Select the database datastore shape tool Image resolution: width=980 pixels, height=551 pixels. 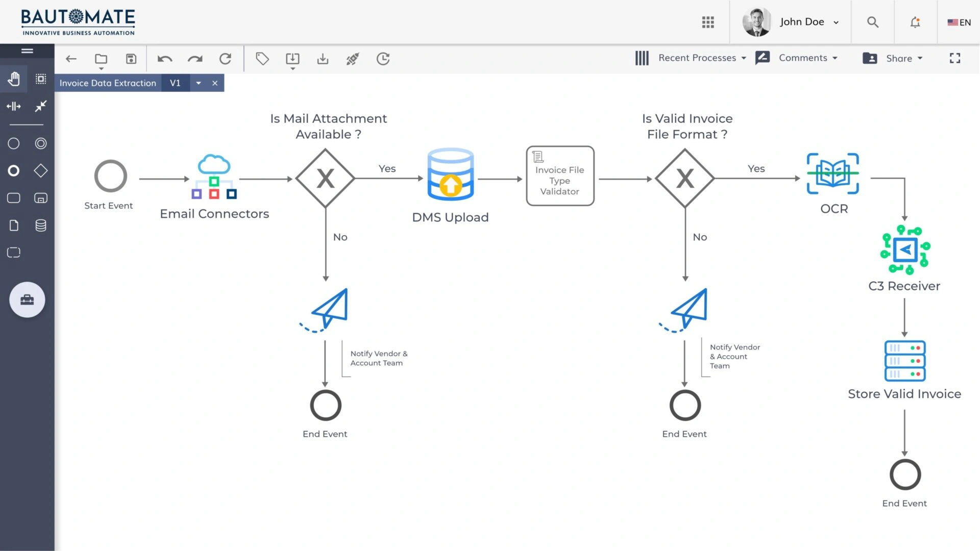41,225
